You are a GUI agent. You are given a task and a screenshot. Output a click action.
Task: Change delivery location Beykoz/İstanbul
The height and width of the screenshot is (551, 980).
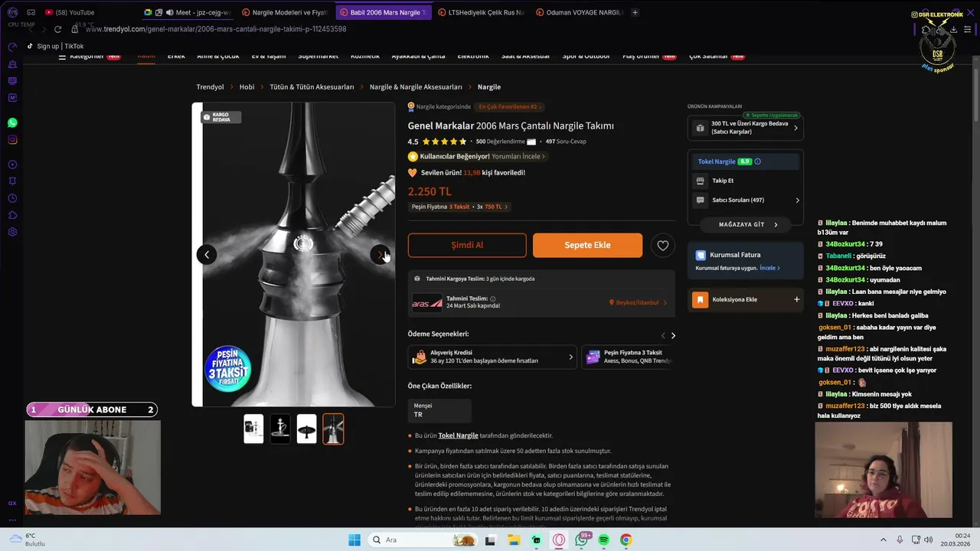tap(638, 302)
